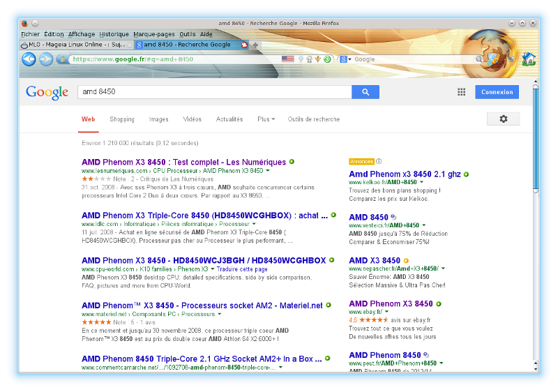Select the Images search tab

[x=159, y=119]
